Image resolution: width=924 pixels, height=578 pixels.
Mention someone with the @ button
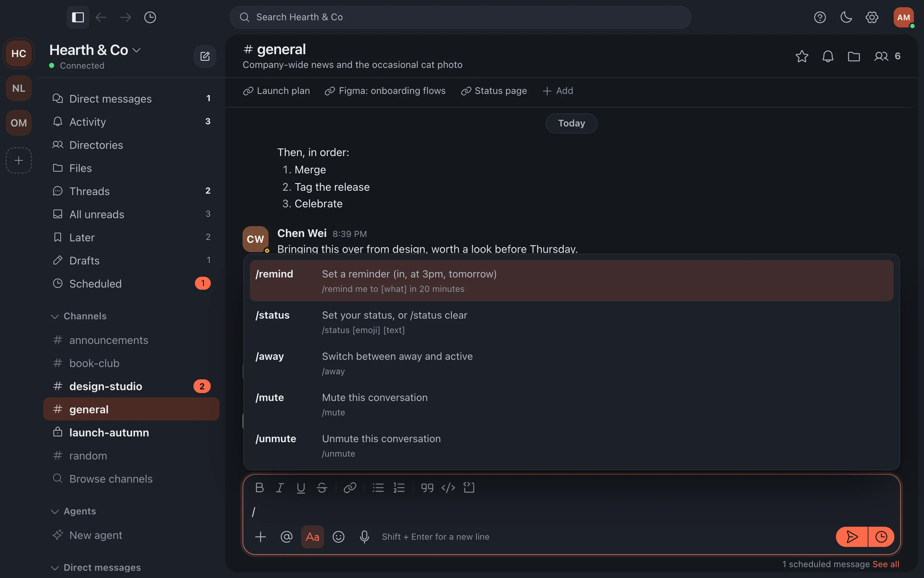286,537
